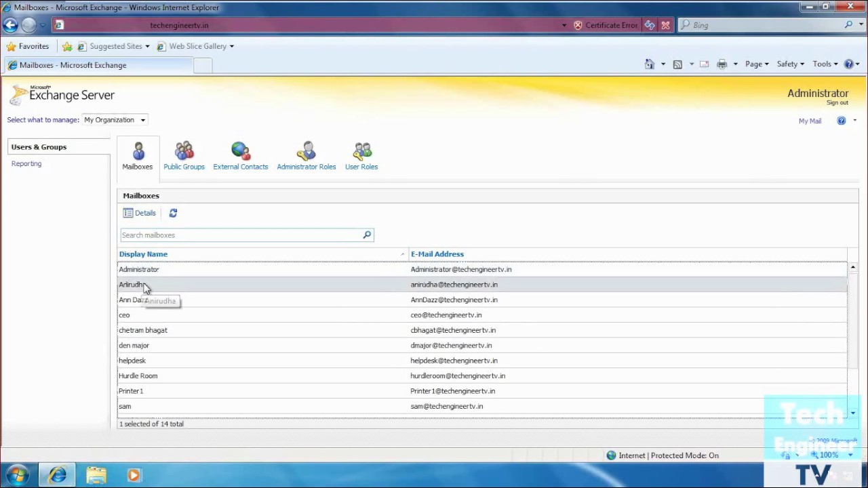Open Windows Explorer folder in taskbar

pyautogui.click(x=96, y=475)
